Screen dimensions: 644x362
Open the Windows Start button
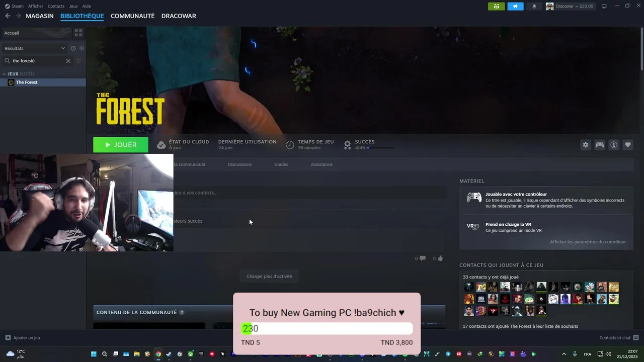[94, 354]
